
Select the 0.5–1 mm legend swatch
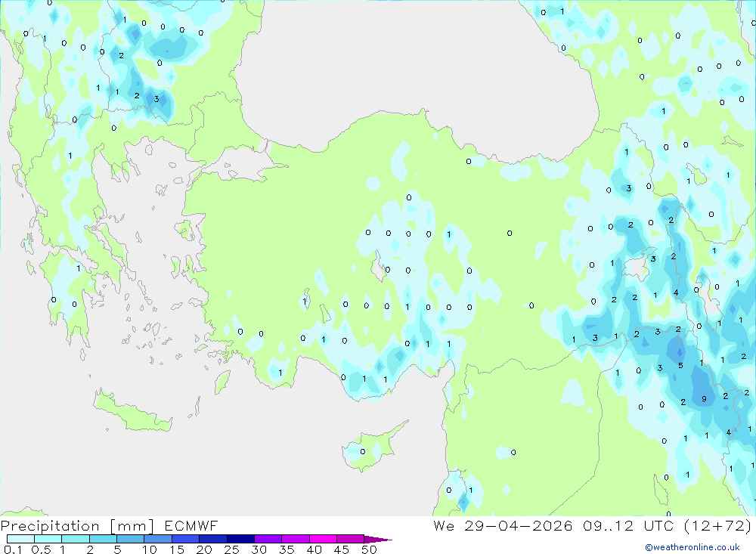click(x=48, y=539)
